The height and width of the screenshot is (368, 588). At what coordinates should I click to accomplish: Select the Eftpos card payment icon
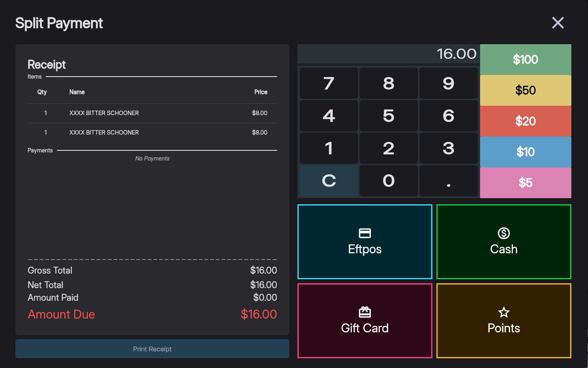pos(364,233)
